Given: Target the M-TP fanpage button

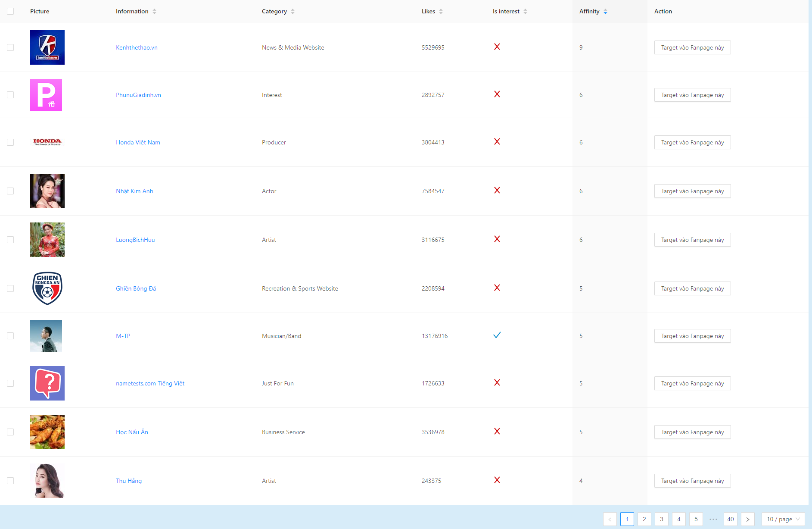Looking at the screenshot, I should click(x=693, y=336).
